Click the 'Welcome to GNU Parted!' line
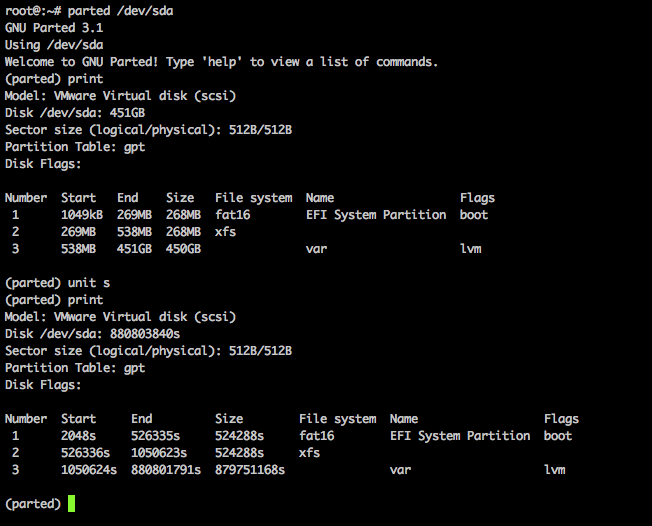This screenshot has height=526, width=652. tap(222, 62)
